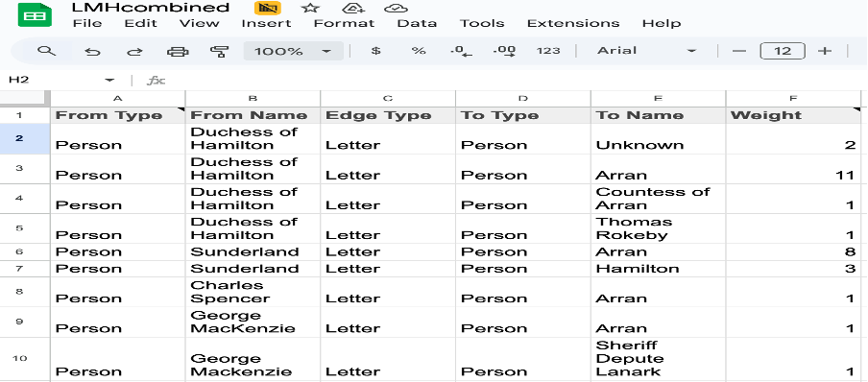
Task: Select the 'Edge Type' header cell
Action: point(388,115)
